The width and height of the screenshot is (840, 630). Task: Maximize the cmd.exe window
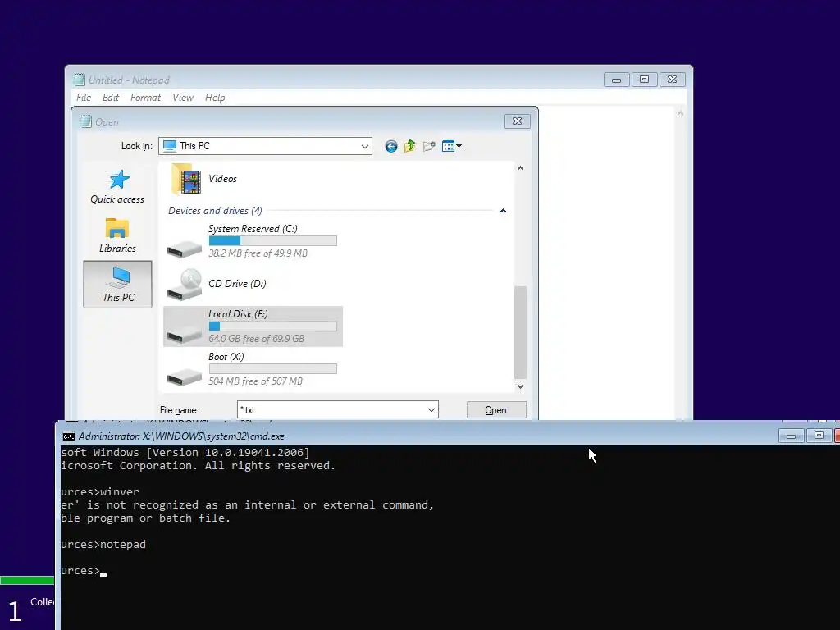(819, 436)
